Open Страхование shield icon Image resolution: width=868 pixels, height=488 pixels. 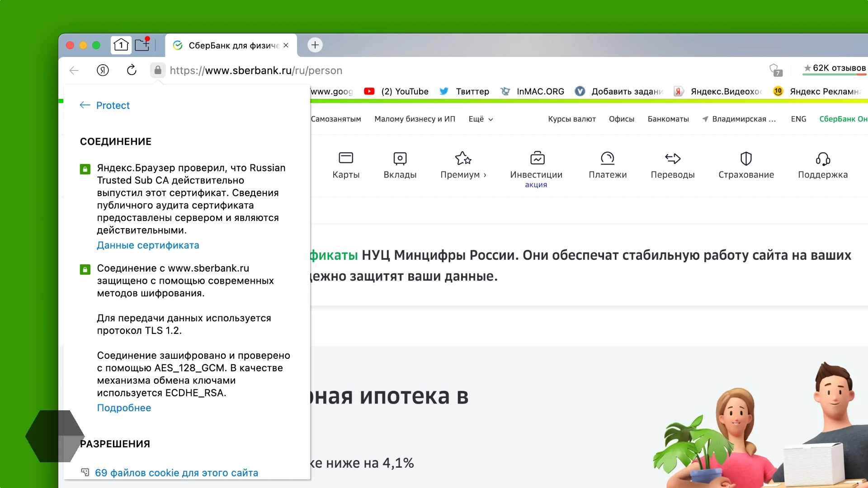746,158
